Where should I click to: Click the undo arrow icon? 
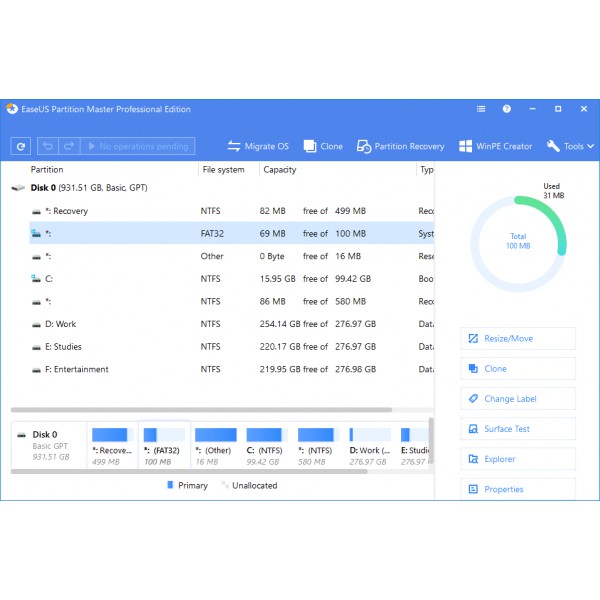pos(48,146)
